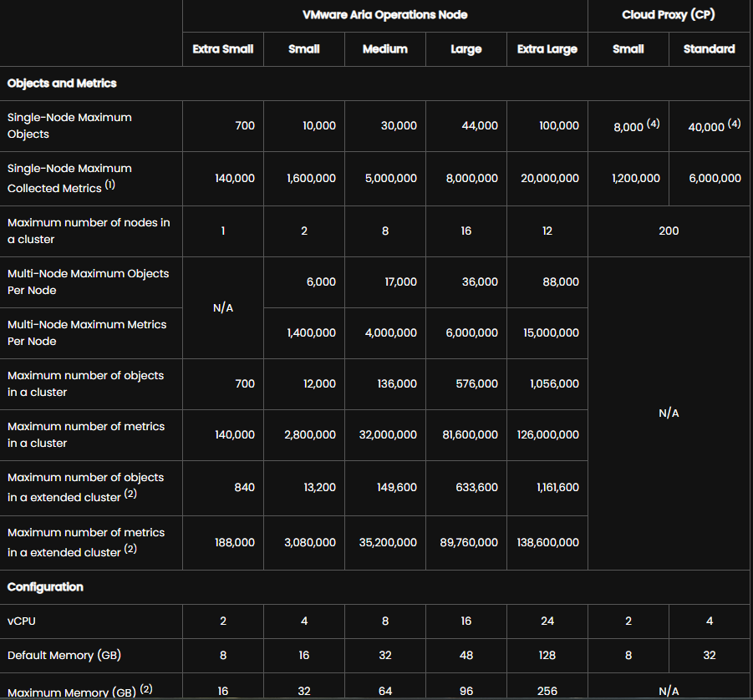The image size is (753, 700).
Task: Click the '44,000' cell
Action: (x=480, y=126)
